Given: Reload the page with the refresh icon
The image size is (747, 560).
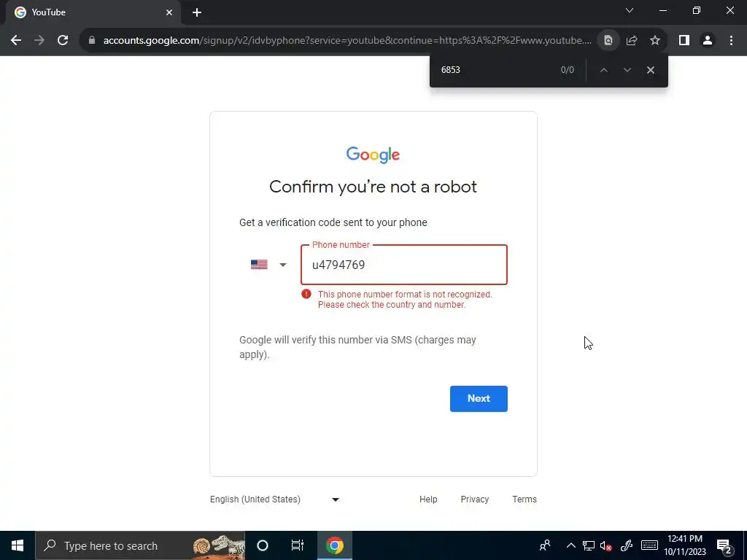Looking at the screenshot, I should pyautogui.click(x=63, y=41).
